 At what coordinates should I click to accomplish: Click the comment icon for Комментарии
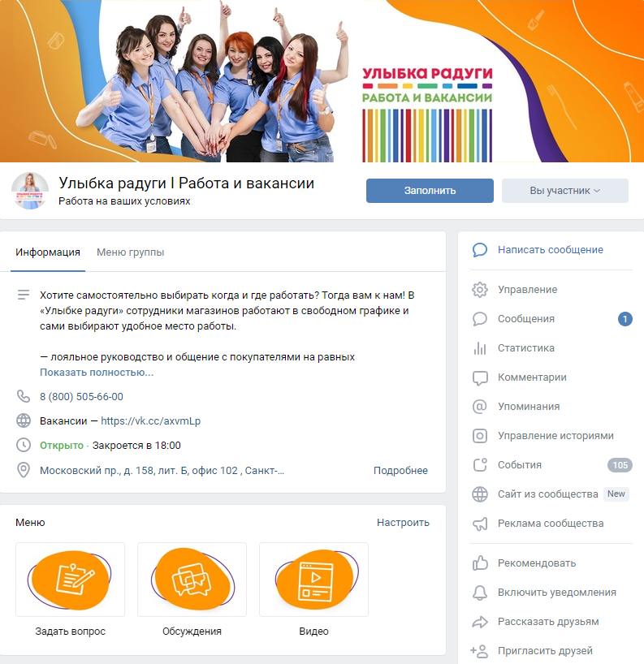[x=480, y=377]
